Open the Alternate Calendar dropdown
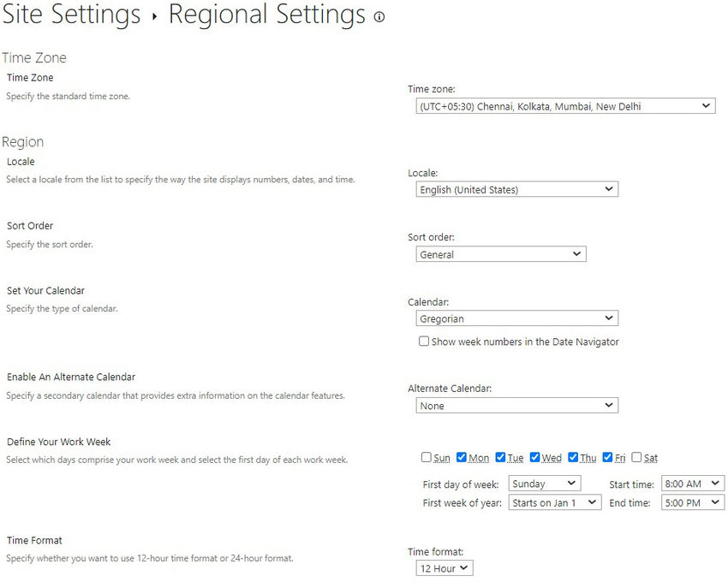Viewport: 728px width, 582px height. [516, 405]
